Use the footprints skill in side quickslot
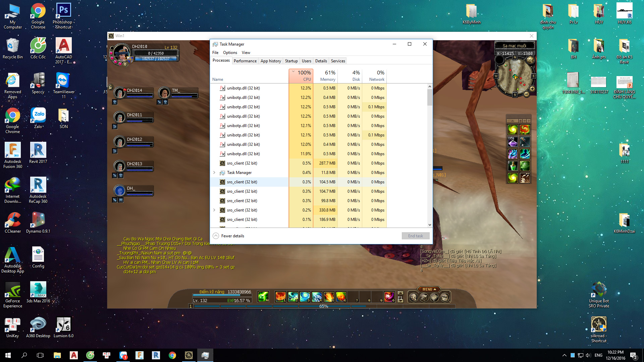 (x=525, y=178)
